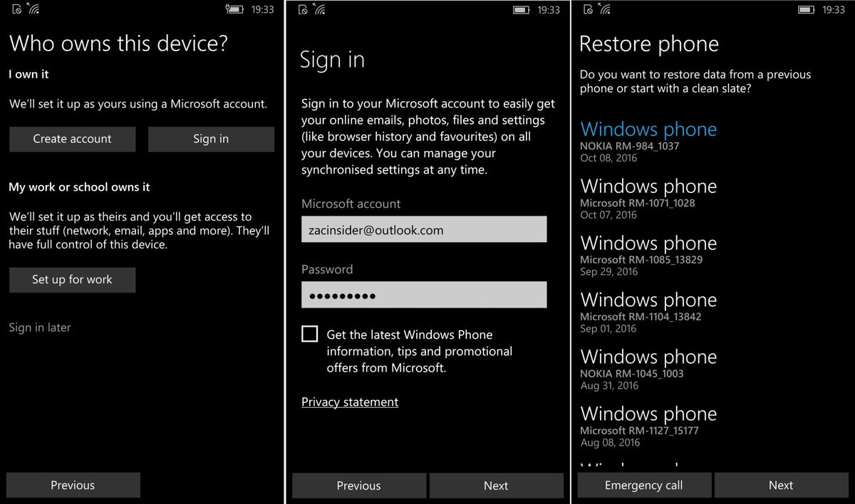Check the promotional offers checkbox
Screen dimensions: 855x504
click(x=310, y=333)
